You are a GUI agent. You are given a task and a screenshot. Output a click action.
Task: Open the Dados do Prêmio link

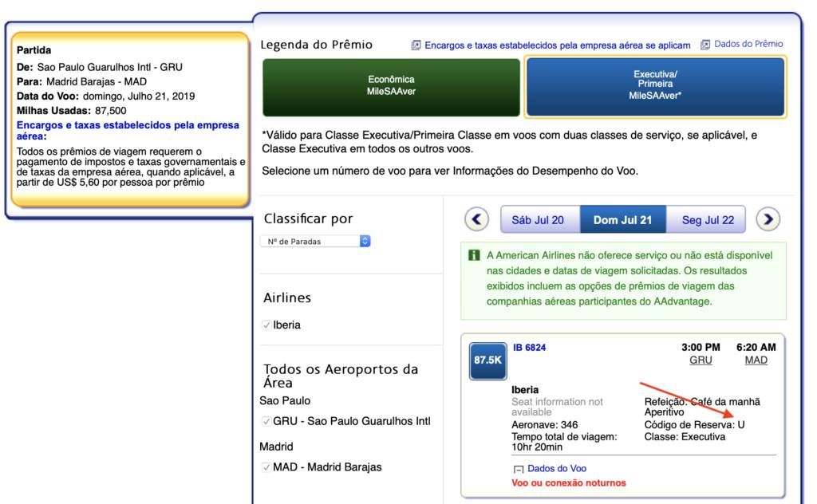[x=748, y=44]
